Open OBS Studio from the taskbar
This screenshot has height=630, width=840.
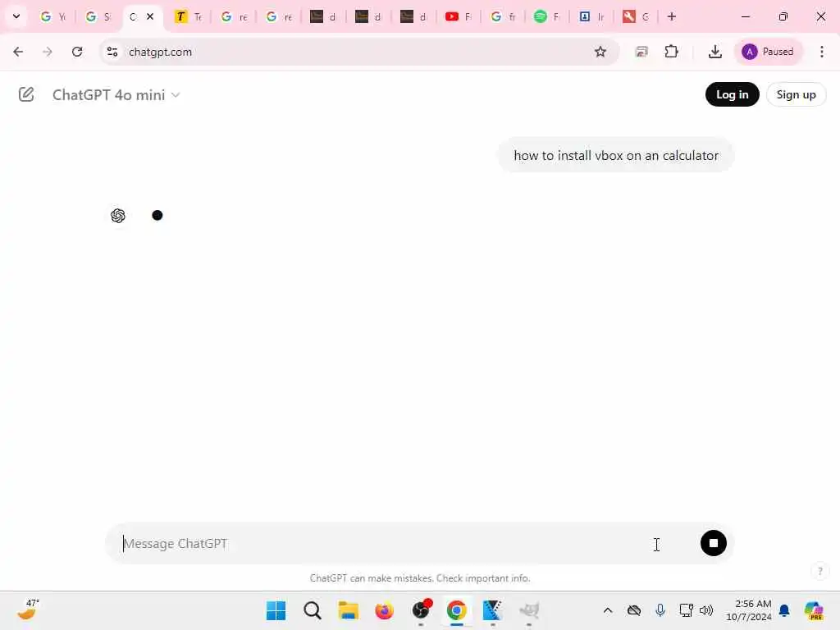point(421,610)
